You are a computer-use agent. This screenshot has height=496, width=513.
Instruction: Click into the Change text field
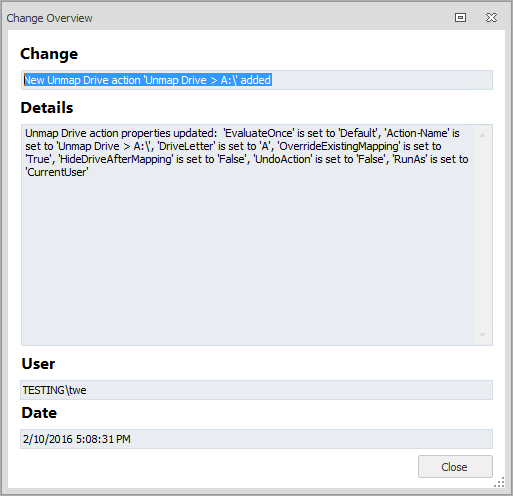click(x=256, y=80)
